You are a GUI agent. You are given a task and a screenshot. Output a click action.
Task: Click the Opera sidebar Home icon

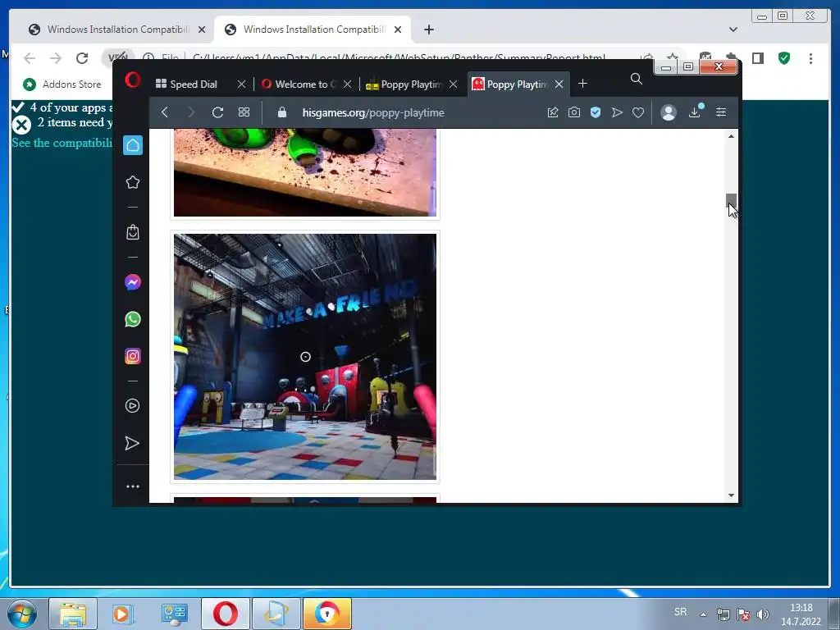click(x=133, y=145)
